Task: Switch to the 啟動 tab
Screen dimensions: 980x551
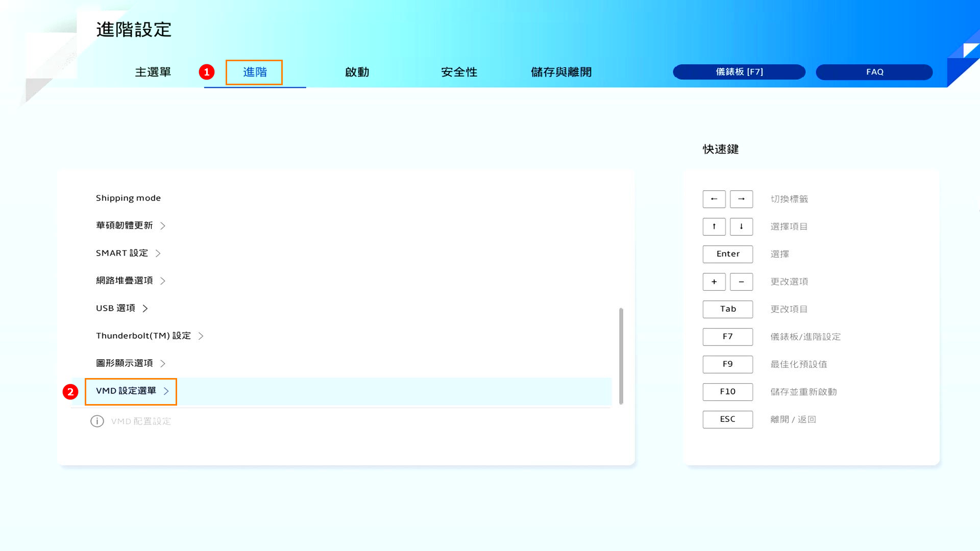Action: 357,72
